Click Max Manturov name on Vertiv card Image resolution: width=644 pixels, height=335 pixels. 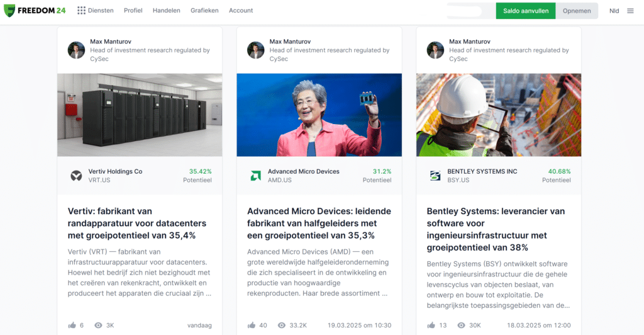point(111,42)
